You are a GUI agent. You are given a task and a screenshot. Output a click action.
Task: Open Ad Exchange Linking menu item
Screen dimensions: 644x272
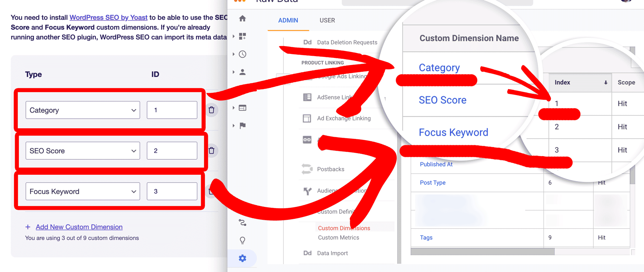click(344, 118)
